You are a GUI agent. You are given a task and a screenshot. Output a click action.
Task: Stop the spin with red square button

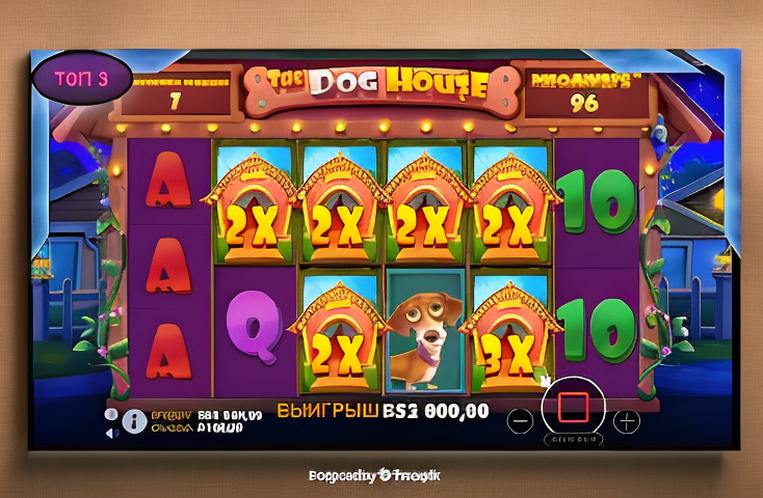click(x=573, y=407)
